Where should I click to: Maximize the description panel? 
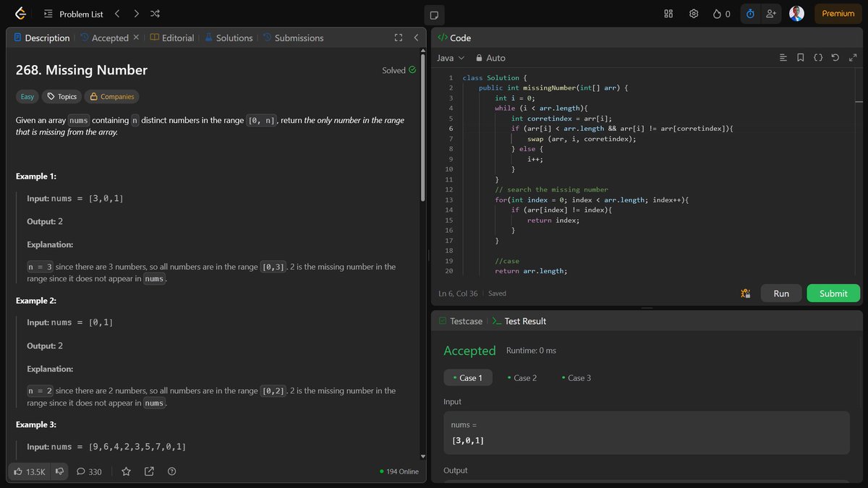tap(398, 38)
